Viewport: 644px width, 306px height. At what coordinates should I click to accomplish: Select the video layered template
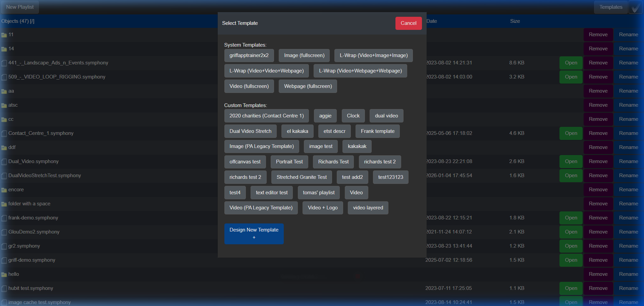[368, 208]
